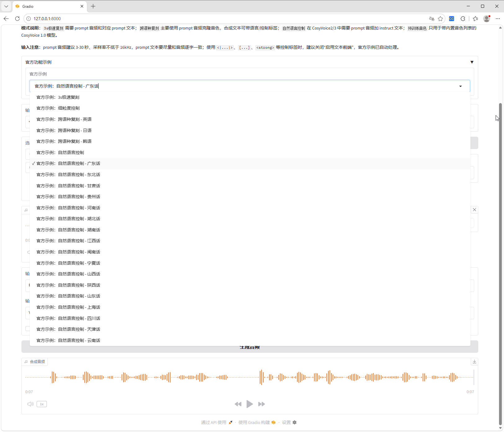
Task: Open 通过 API 使用 link
Action: click(x=217, y=422)
